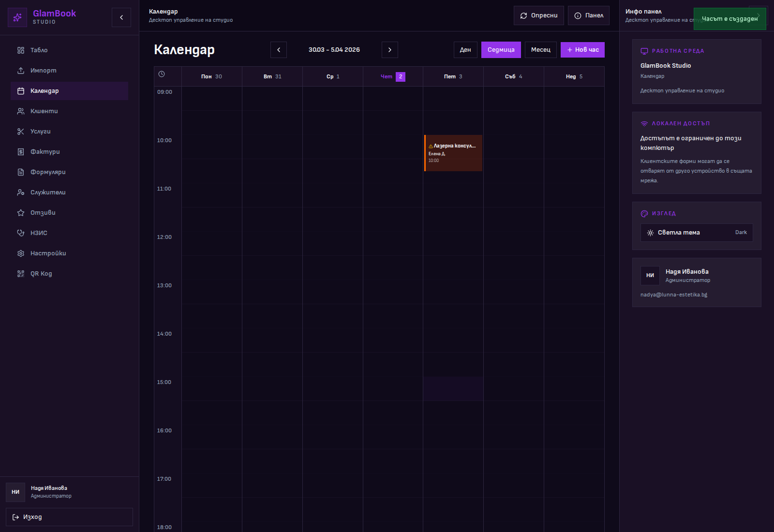Screen dimensions: 774x532
Task: Open Import via its upload icon
Action: 21,71
